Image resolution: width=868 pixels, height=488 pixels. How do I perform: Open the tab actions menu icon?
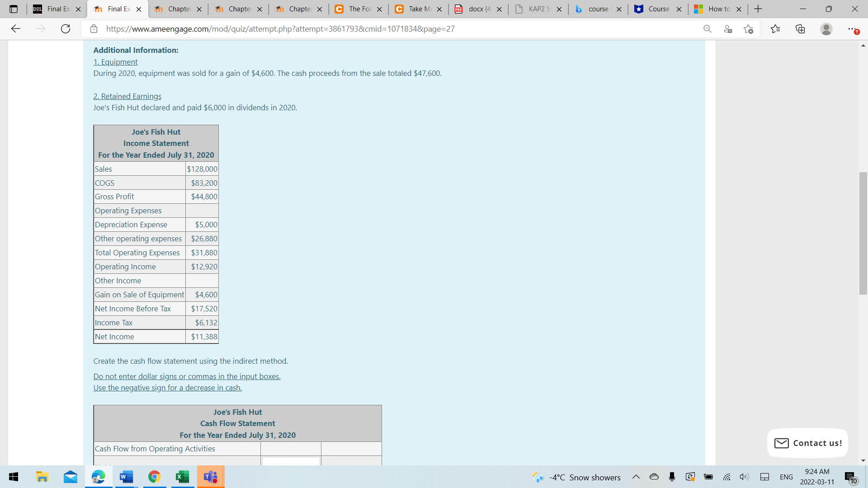tap(14, 9)
